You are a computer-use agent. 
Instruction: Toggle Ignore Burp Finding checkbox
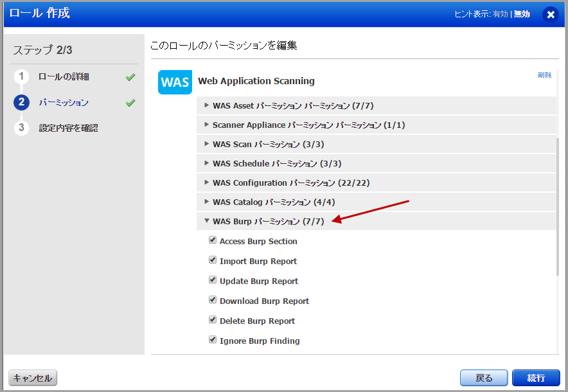(x=213, y=340)
